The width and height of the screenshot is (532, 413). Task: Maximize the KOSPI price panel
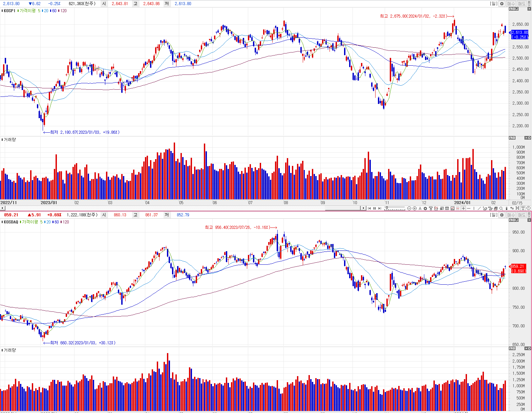coord(529,9)
